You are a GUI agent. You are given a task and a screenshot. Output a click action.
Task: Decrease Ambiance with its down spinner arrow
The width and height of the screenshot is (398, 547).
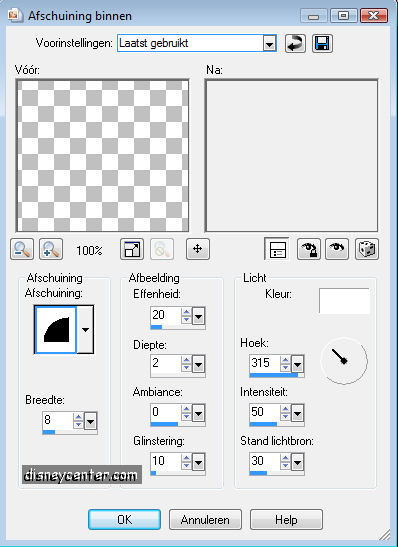coord(187,417)
